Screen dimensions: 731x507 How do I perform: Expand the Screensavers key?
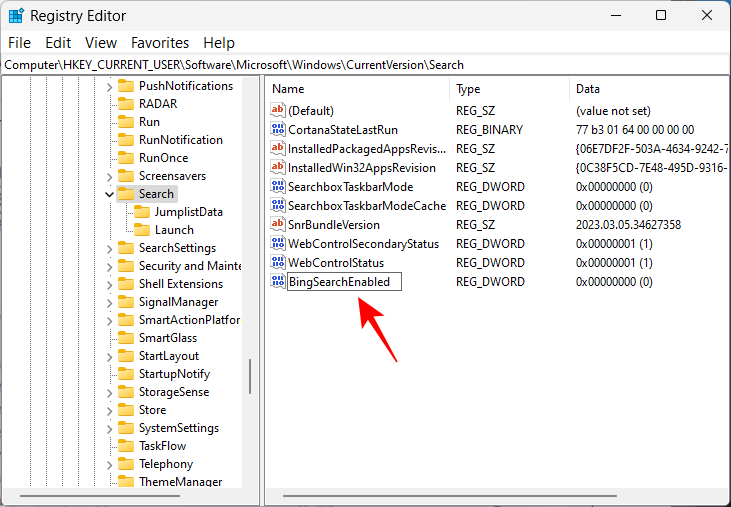(109, 176)
